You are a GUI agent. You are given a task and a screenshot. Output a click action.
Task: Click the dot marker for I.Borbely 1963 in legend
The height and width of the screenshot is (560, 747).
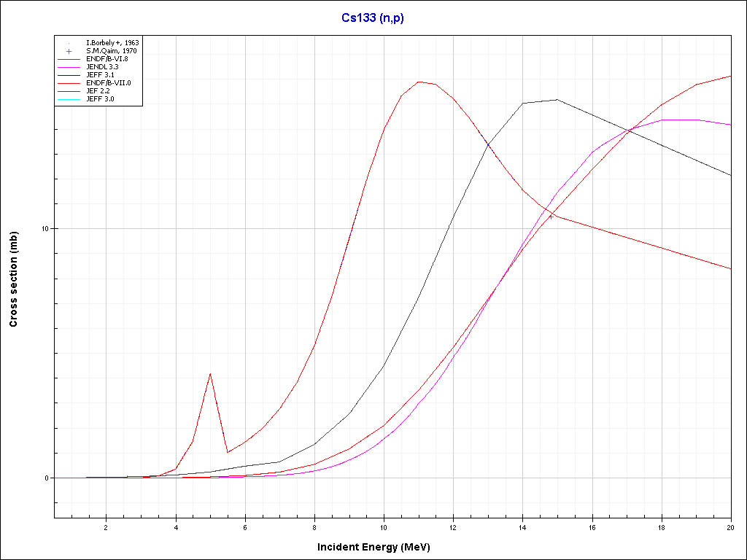click(69, 43)
